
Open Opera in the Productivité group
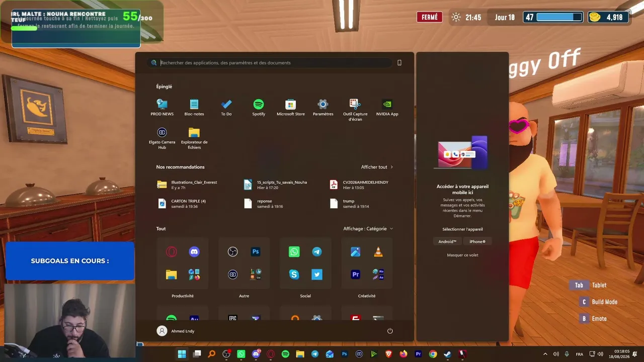[x=172, y=252]
